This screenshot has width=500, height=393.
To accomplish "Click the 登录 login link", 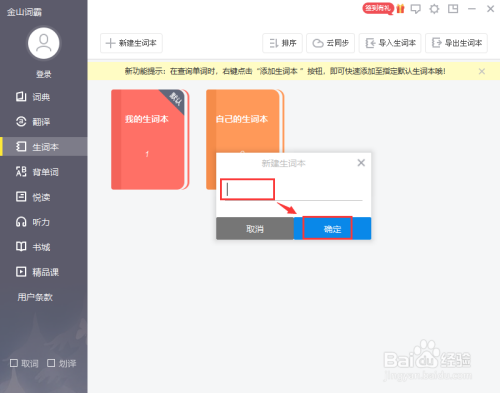I will pyautogui.click(x=44, y=74).
